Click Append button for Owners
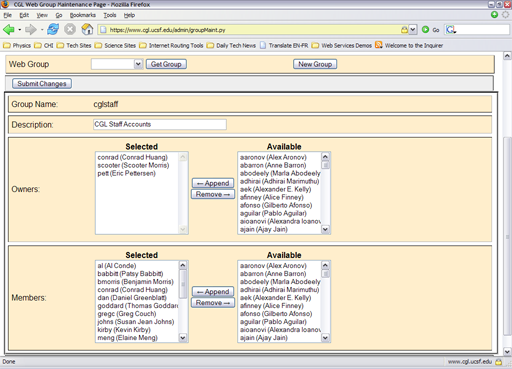Viewport: 512px width, 369px height. (x=213, y=183)
